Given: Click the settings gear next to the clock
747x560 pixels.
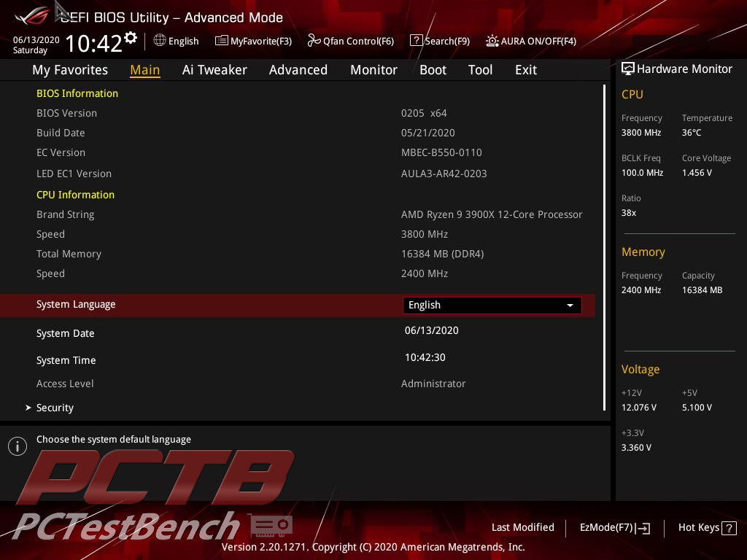Looking at the screenshot, I should 131,38.
